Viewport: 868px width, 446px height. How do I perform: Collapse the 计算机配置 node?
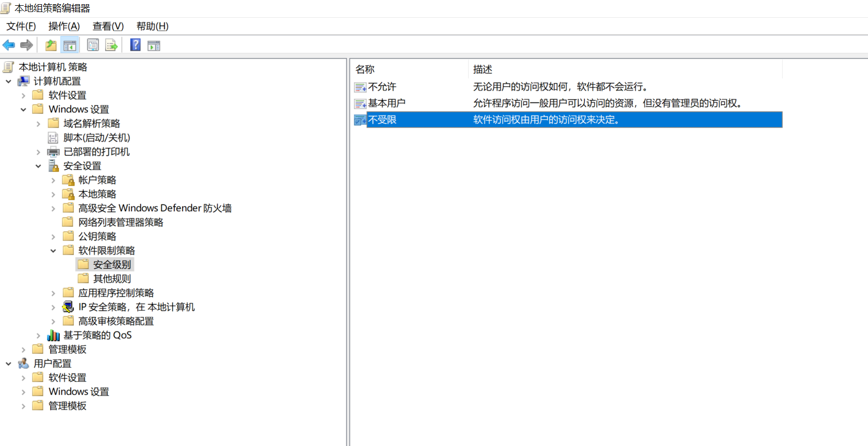[x=8, y=81]
